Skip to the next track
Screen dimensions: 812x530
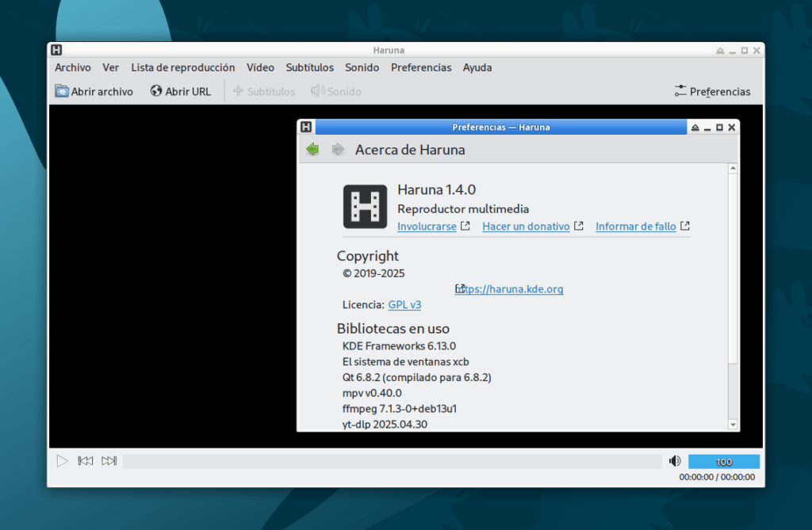109,461
